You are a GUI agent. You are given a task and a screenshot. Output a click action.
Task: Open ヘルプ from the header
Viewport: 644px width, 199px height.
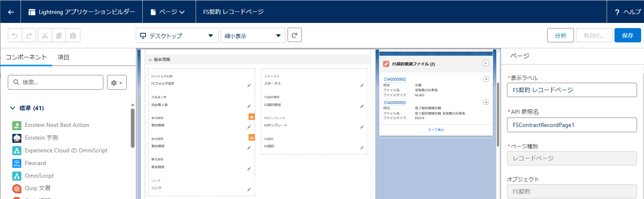[628, 12]
